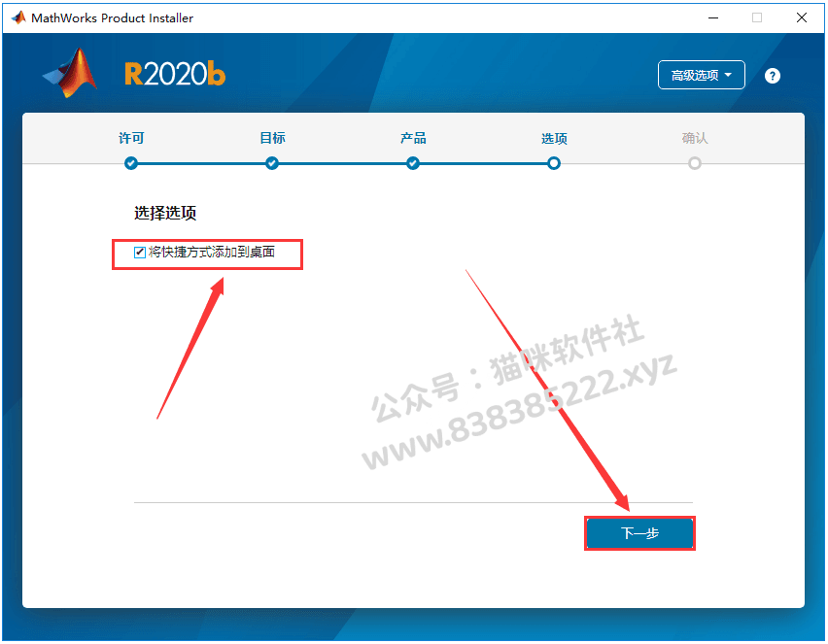Click the 许可 step checkmark circle
Viewport: 828px width, 644px height.
(x=131, y=163)
